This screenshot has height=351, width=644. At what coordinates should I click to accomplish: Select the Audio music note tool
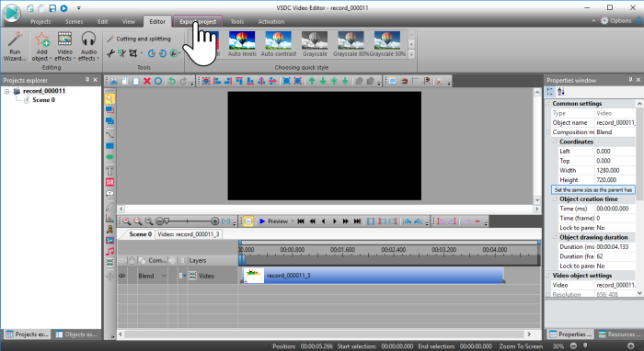tap(109, 252)
